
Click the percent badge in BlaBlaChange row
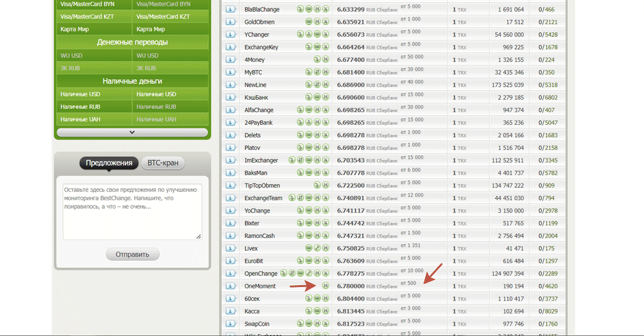point(326,9)
